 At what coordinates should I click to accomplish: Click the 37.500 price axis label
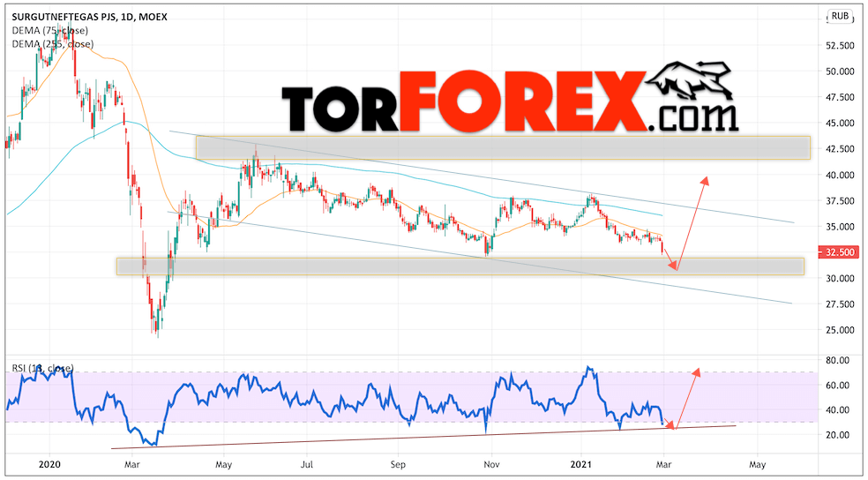click(839, 201)
